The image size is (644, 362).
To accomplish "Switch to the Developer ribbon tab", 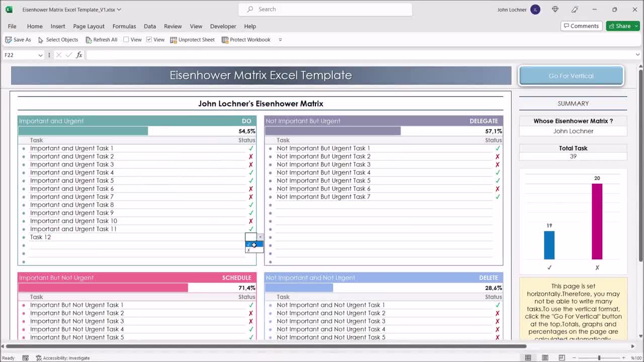I will 223,26.
